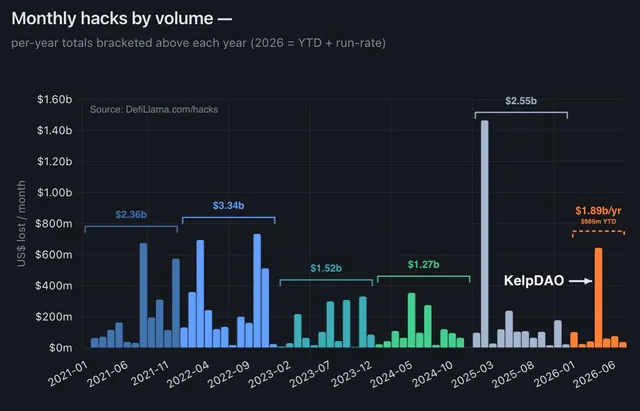The image size is (640, 411).
Task: Click the $1.27b green total label
Action: (x=423, y=264)
